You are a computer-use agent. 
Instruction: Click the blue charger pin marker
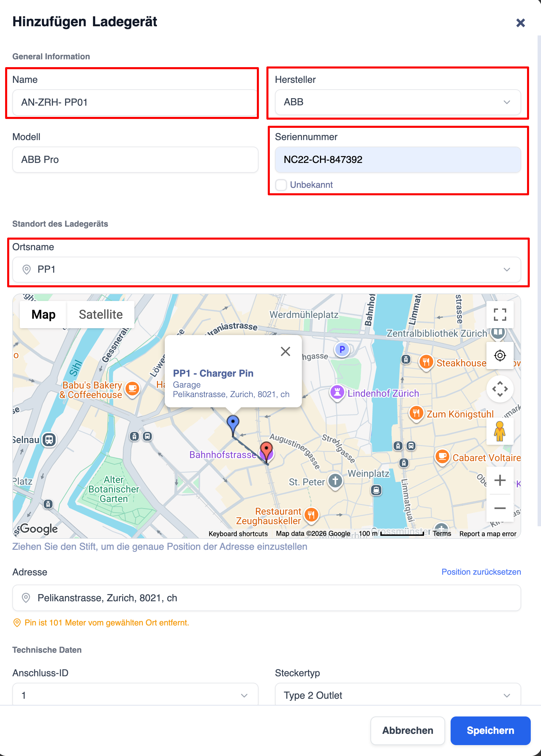click(x=233, y=425)
